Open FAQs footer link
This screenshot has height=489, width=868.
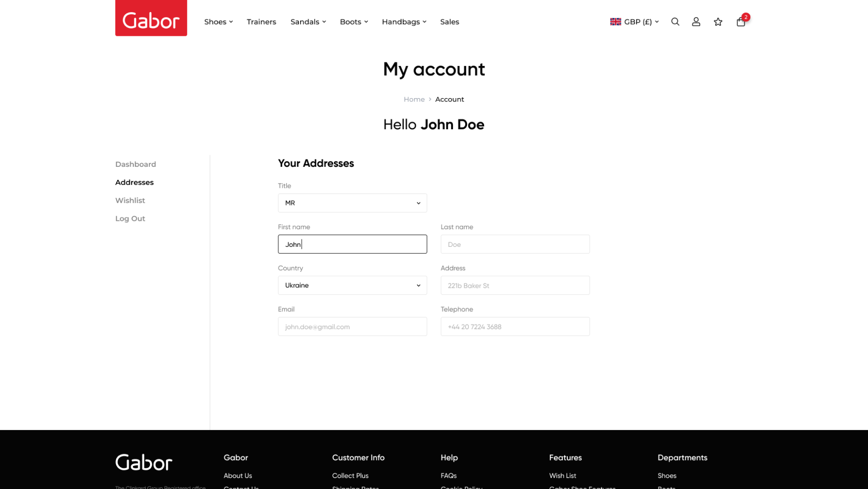(448, 476)
